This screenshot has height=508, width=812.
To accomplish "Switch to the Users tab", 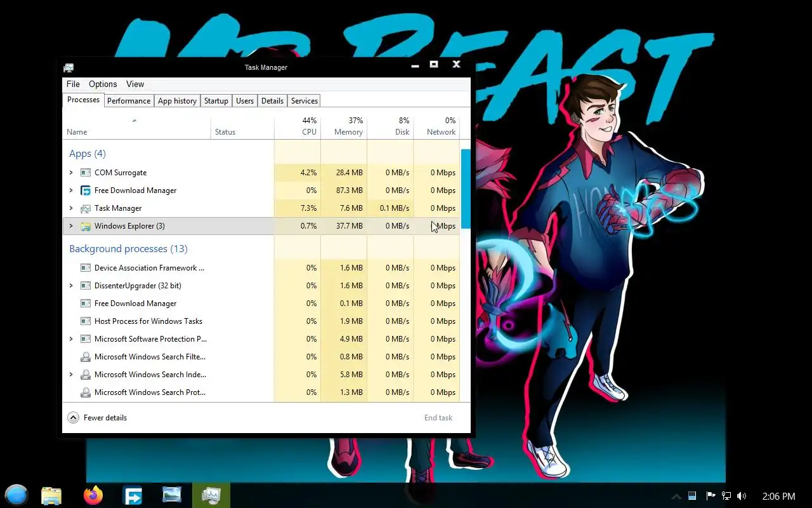I will pos(245,101).
